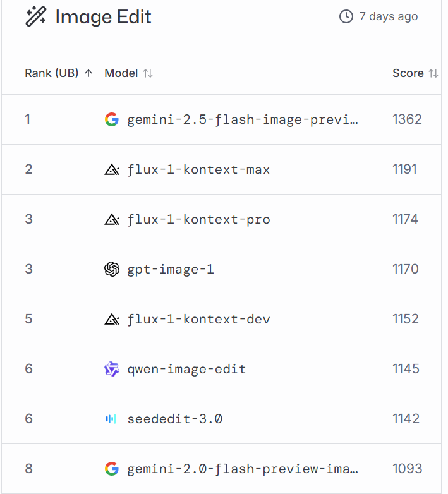Click rank 6 in the seededit-3.0 row
This screenshot has height=494, width=448.
(x=28, y=419)
